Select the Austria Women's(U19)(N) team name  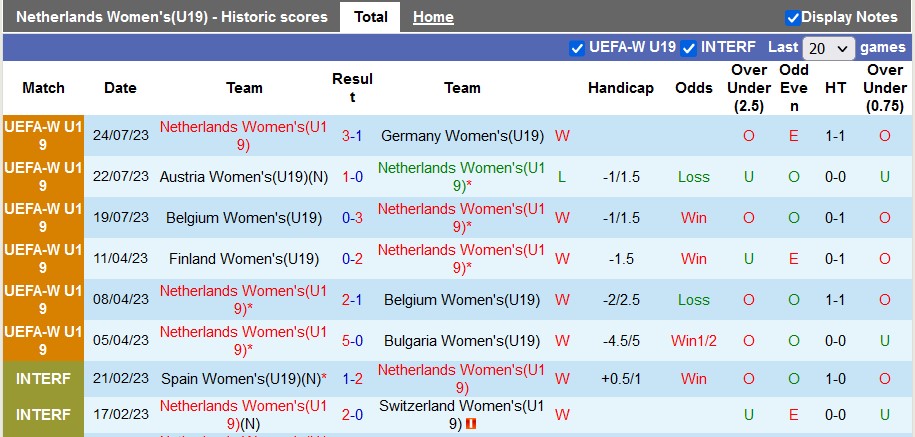click(x=244, y=177)
